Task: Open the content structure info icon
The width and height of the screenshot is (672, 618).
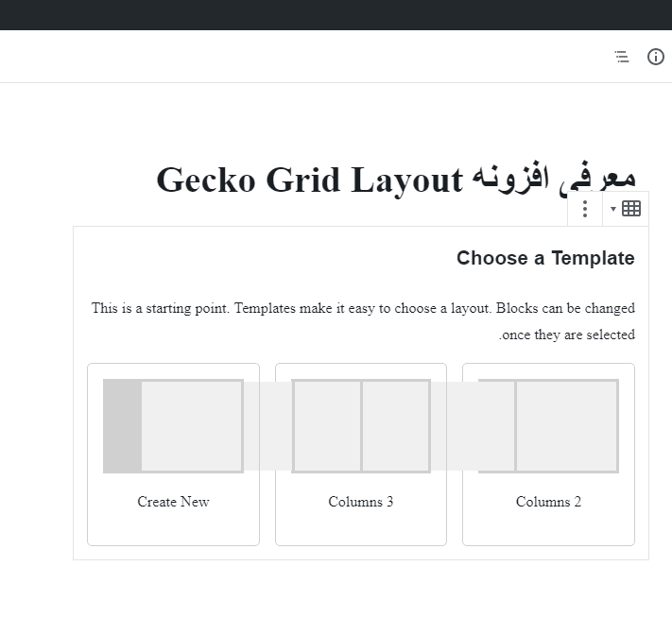Action: pos(655,57)
